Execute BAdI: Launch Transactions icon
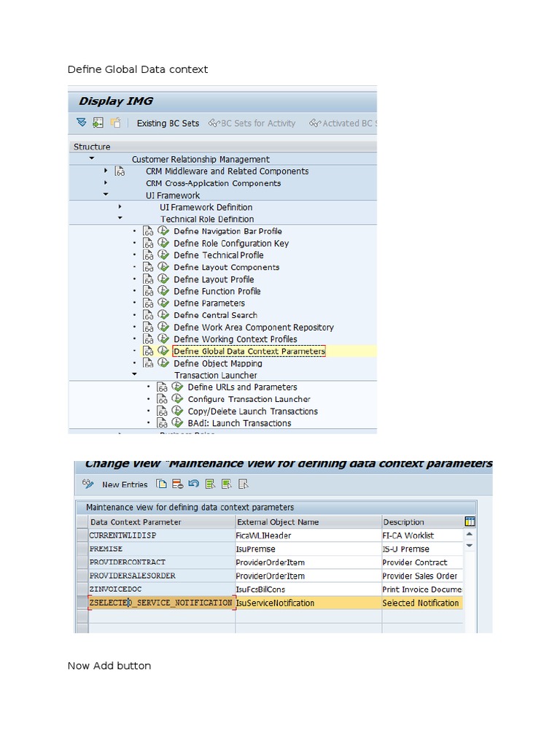Screen dimensions: 560x747 coord(178,422)
